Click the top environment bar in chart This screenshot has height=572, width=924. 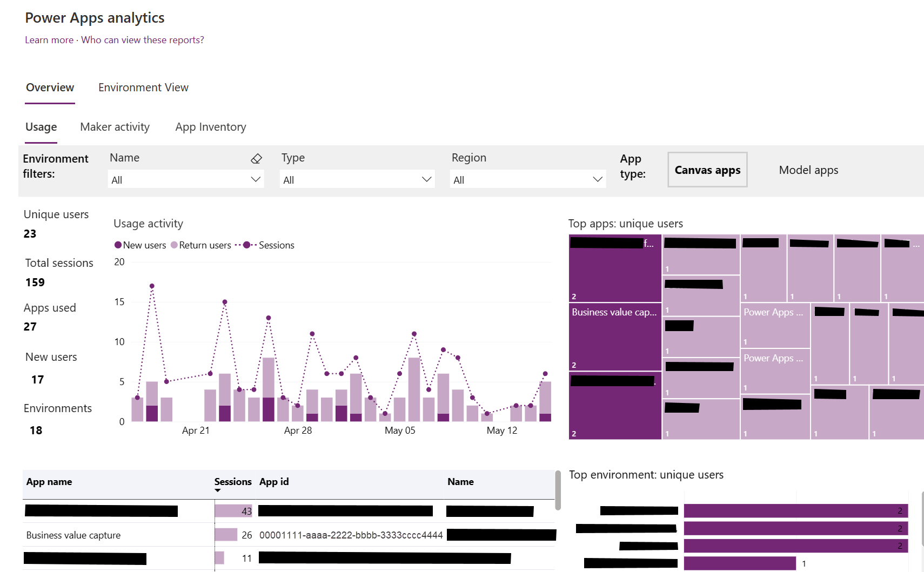795,510
